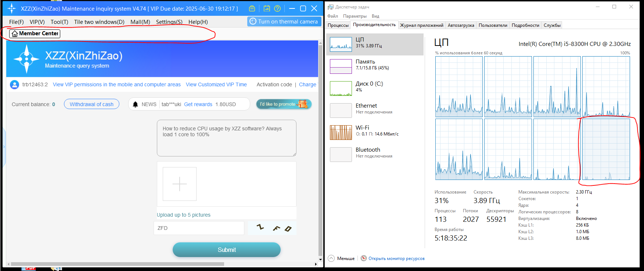644x271 pixels.
Task: Click Withdrawal of cash button
Action: 91,104
